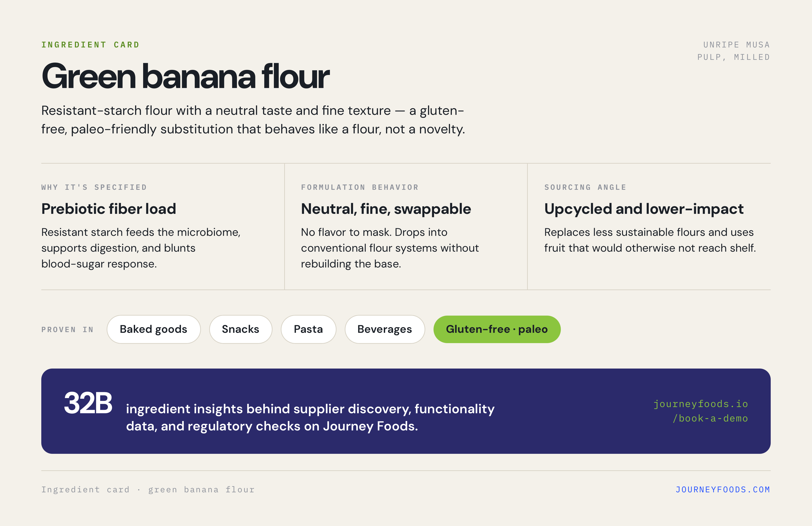The image size is (812, 526).
Task: Select the Beverages pill
Action: [385, 329]
